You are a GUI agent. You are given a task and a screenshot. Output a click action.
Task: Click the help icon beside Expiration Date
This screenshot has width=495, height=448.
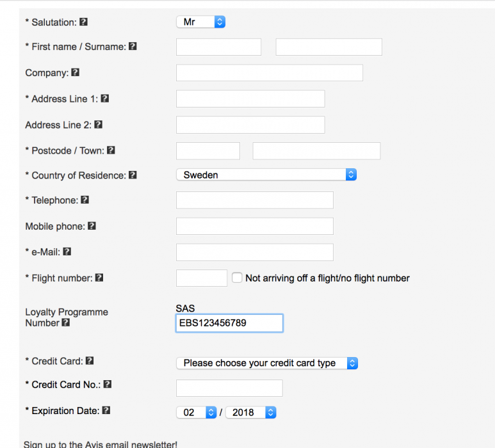(106, 410)
